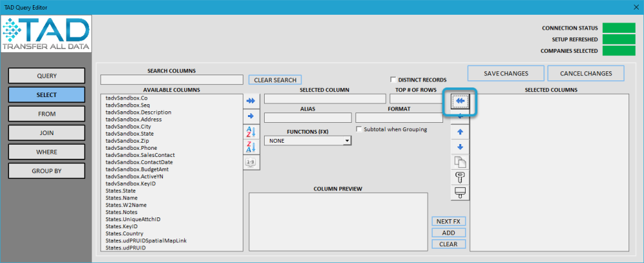Select tadvSandbox.State column

(x=129, y=134)
